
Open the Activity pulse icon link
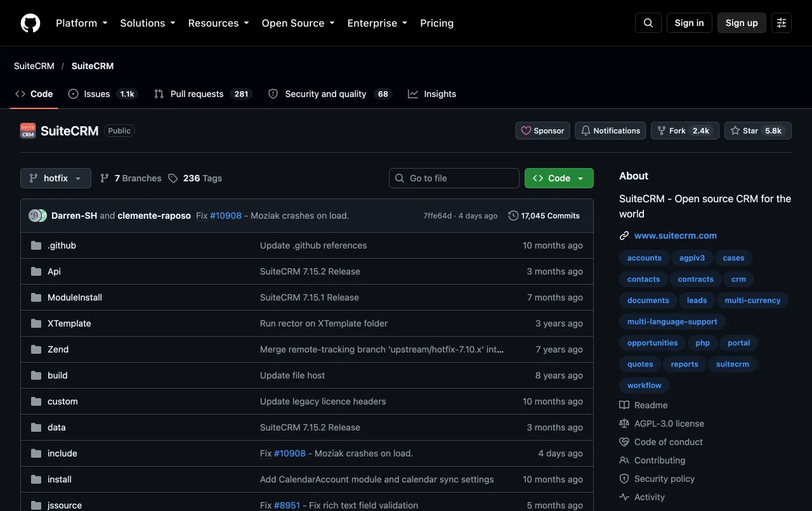[x=624, y=497]
